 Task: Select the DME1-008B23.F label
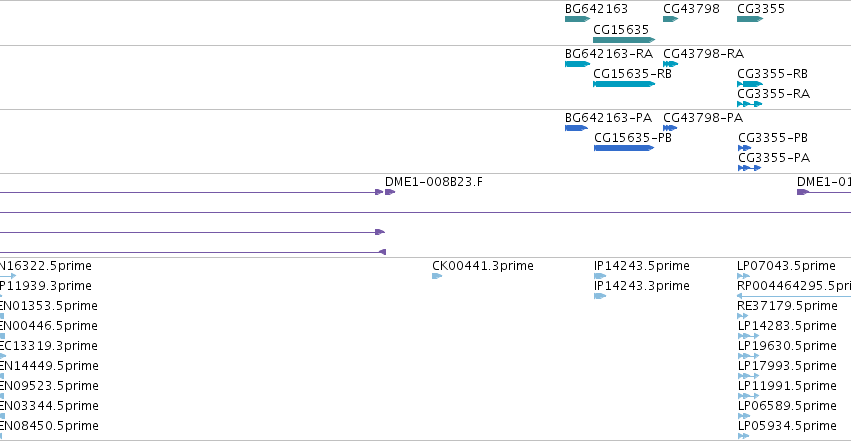[x=434, y=182]
